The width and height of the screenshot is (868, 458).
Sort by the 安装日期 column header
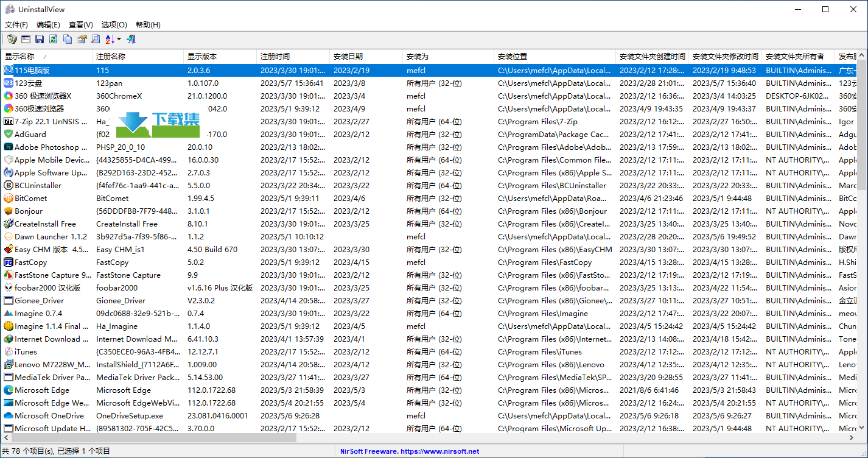(366, 56)
